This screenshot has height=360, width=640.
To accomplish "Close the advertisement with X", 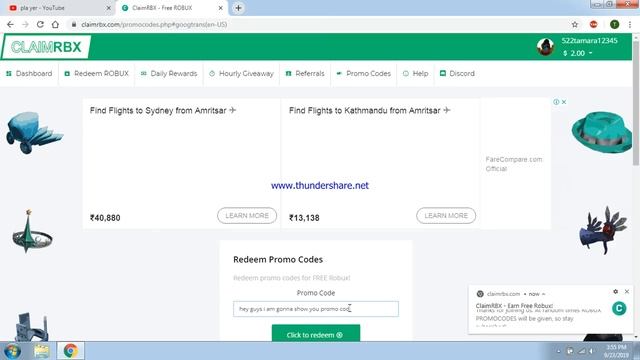I will [564, 102].
